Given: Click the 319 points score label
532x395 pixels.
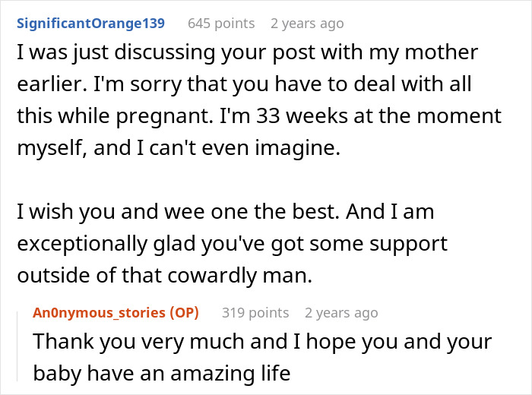Looking at the screenshot, I should (x=255, y=313).
